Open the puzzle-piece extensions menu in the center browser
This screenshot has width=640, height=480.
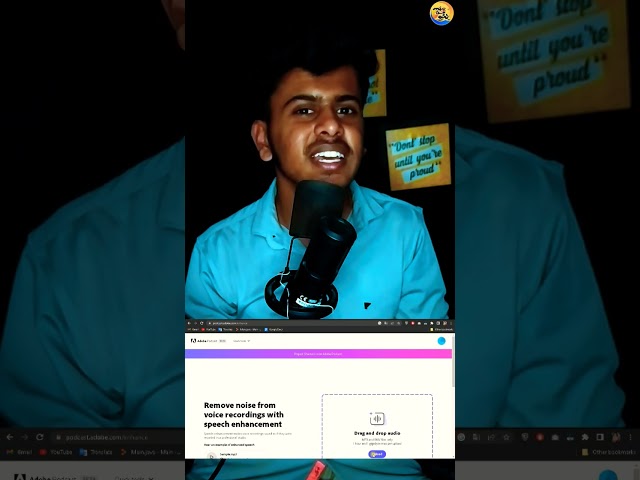click(432, 323)
